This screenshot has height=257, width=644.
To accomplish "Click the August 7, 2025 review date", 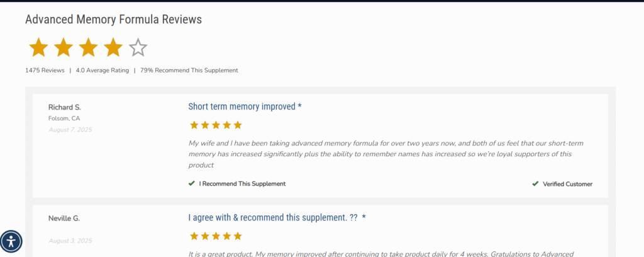I will (x=70, y=130).
